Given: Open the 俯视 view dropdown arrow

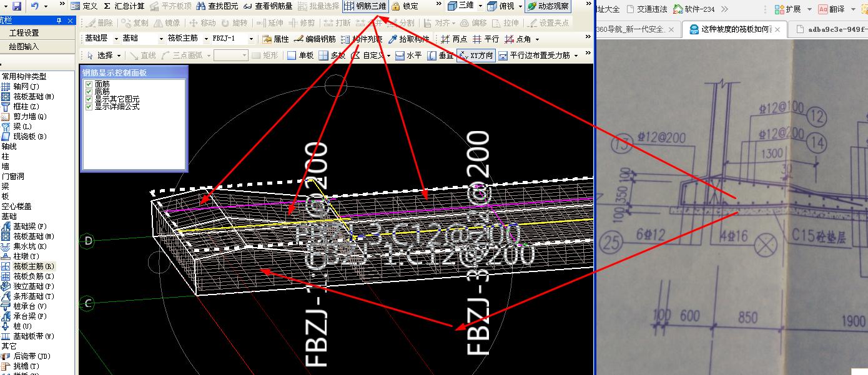Looking at the screenshot, I should (520, 6).
